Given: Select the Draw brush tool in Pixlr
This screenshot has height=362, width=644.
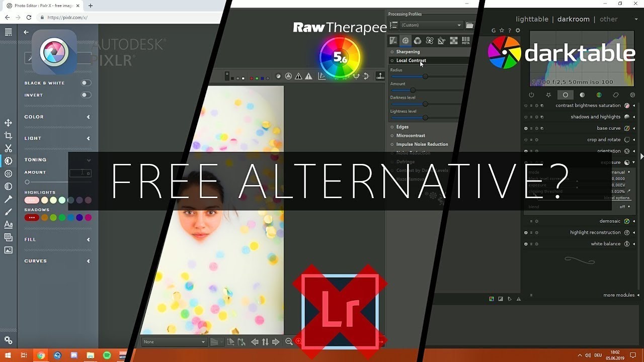Looking at the screenshot, I should pyautogui.click(x=8, y=212).
